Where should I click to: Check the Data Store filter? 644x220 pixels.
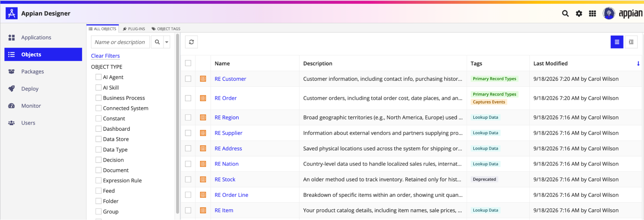pos(99,139)
